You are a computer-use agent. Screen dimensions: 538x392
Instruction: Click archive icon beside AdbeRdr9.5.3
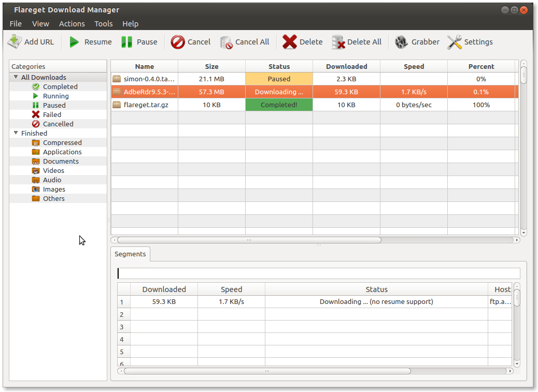(117, 92)
